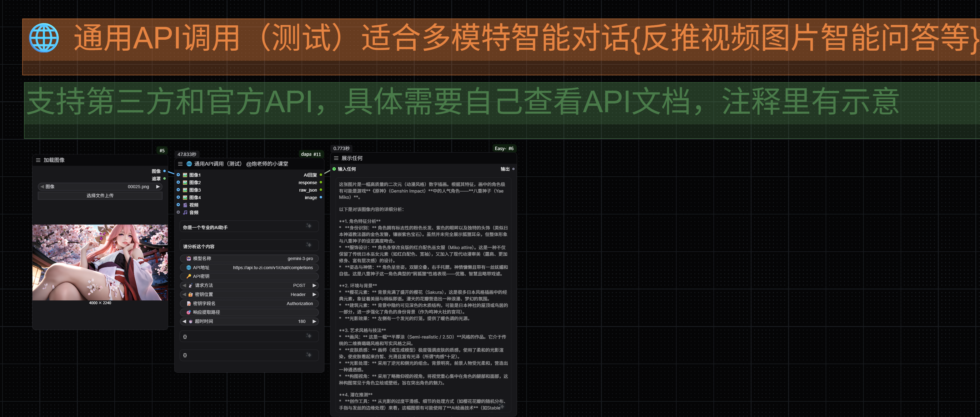980x417 pixels.
Task: Click the 输出 output port on 展示任何
Action: [513, 169]
